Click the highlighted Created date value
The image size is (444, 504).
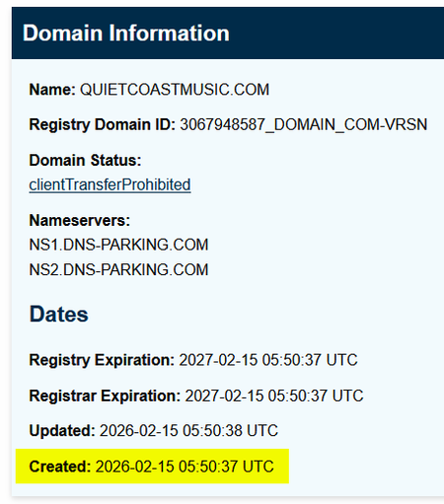[185, 467]
